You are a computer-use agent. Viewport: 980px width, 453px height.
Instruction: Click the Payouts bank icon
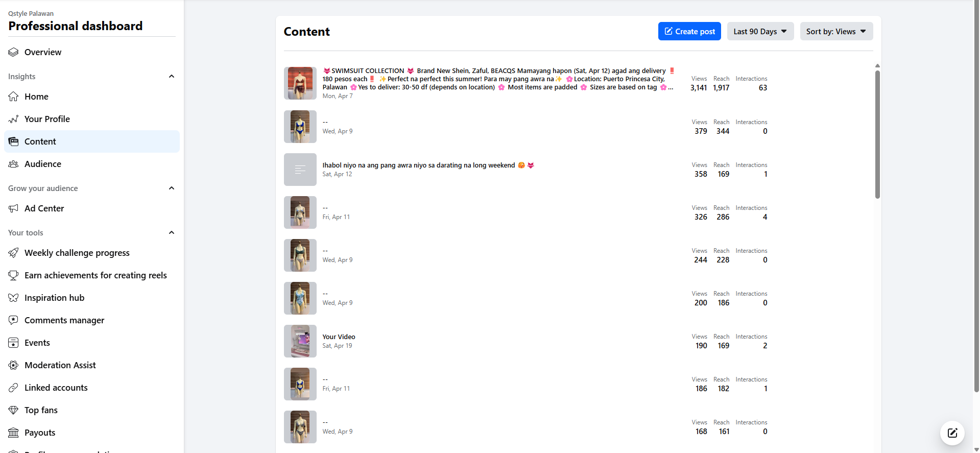tap(13, 433)
